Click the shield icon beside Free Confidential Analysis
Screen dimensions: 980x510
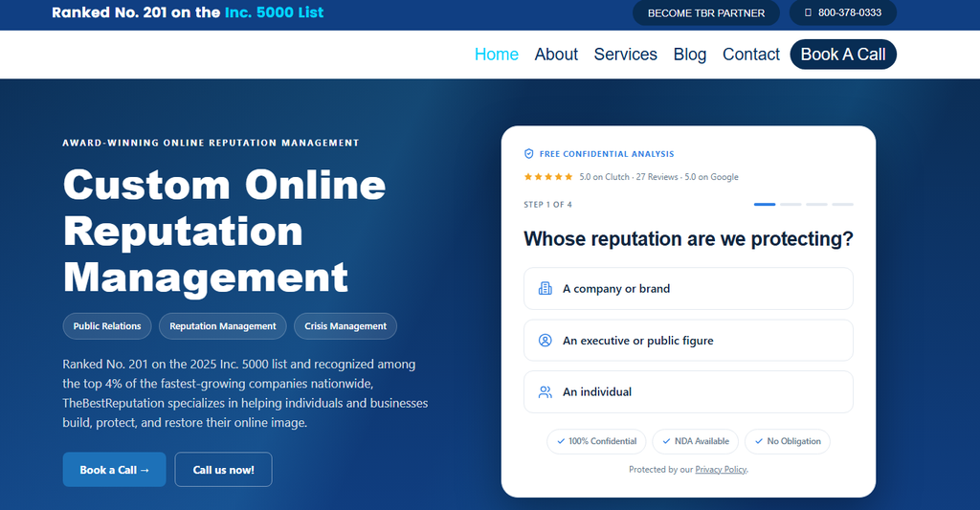[x=528, y=154]
